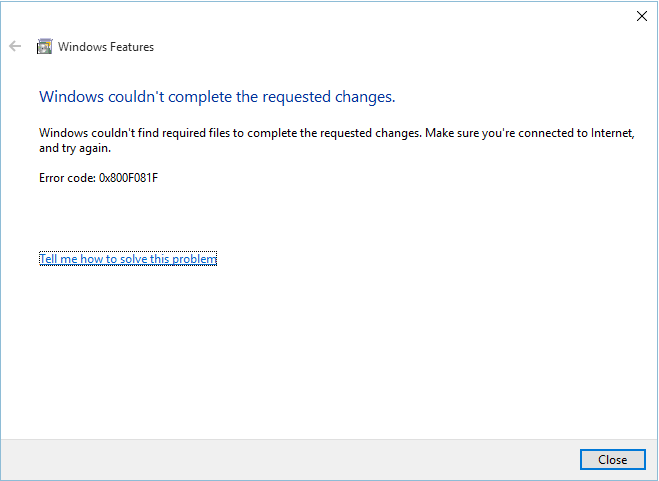659x481 pixels.
Task: Click the word 'Features' in the title
Action: (x=132, y=47)
